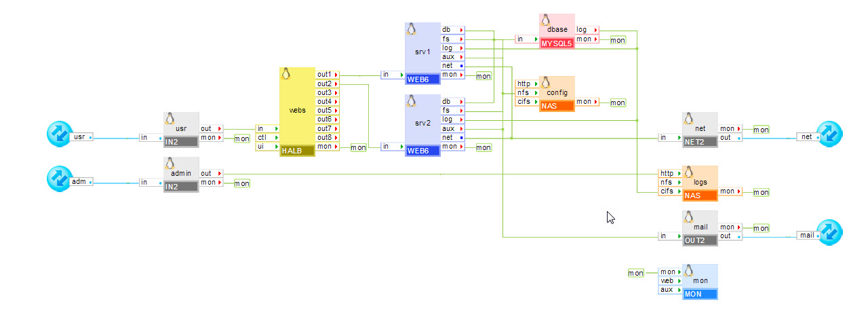The height and width of the screenshot is (317, 868).
Task: Select the penguin icon on dbase
Action: click(x=545, y=20)
